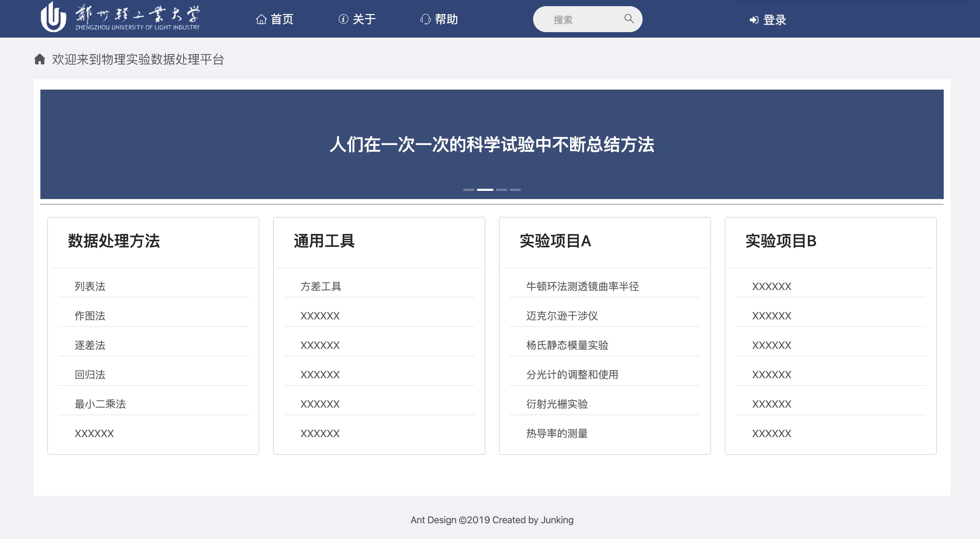Screen dimensions: 980x539
Task: Go to fourth carousel slide dot
Action: 515,189
